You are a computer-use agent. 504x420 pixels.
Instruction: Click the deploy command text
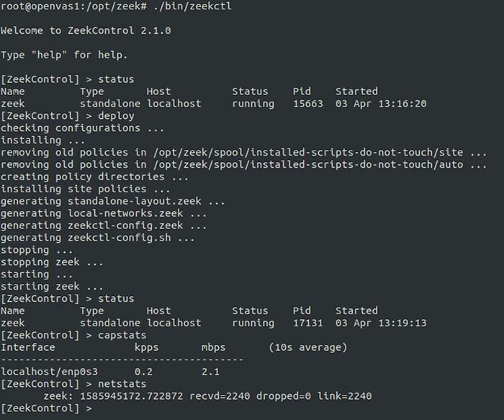(116, 116)
